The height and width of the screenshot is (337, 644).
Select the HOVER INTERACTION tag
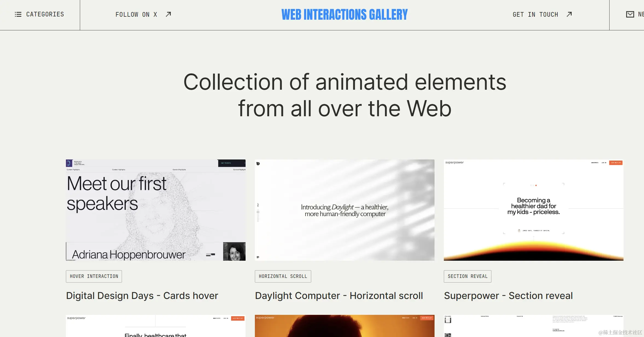click(94, 276)
